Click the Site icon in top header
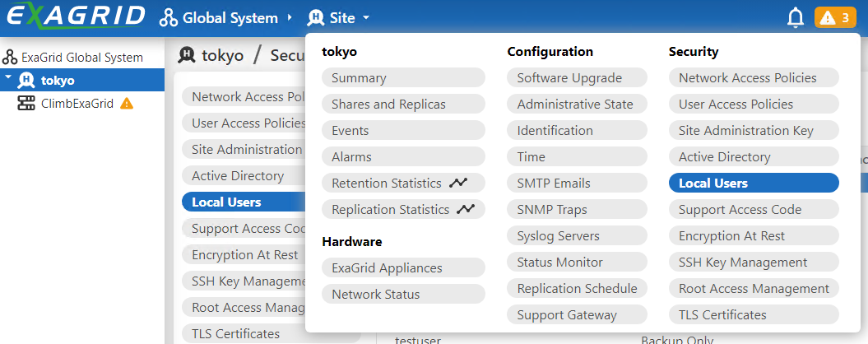This screenshot has height=344, width=868. click(x=315, y=18)
